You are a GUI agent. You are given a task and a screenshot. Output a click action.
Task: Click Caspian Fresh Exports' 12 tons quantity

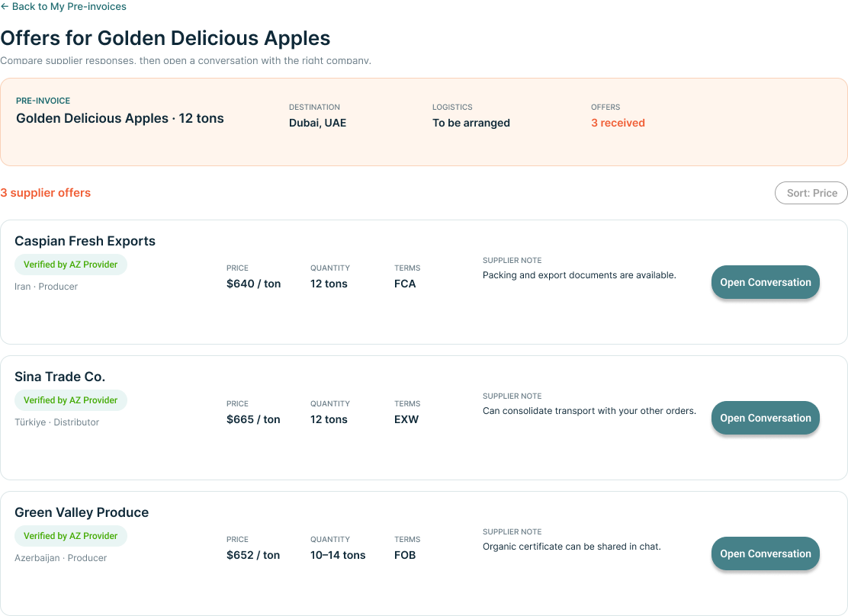click(329, 284)
